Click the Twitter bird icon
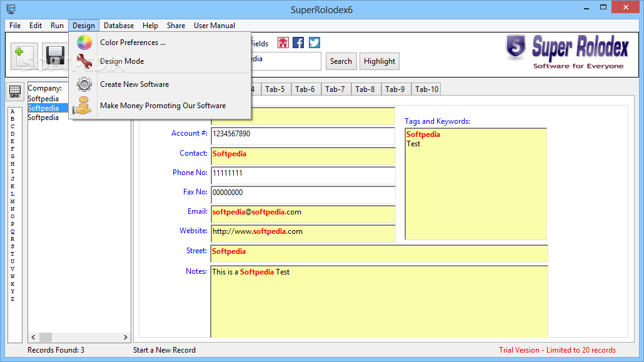Viewport: 644px width, 362px height. tap(314, 43)
